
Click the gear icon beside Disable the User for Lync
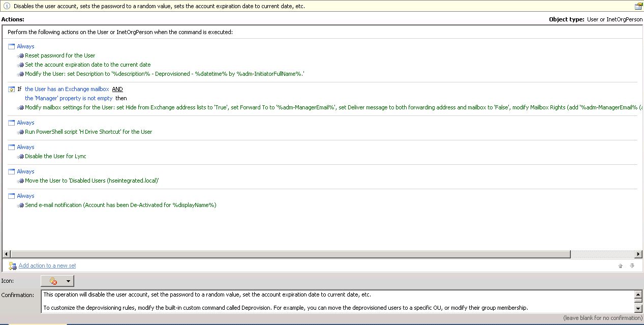coord(21,157)
